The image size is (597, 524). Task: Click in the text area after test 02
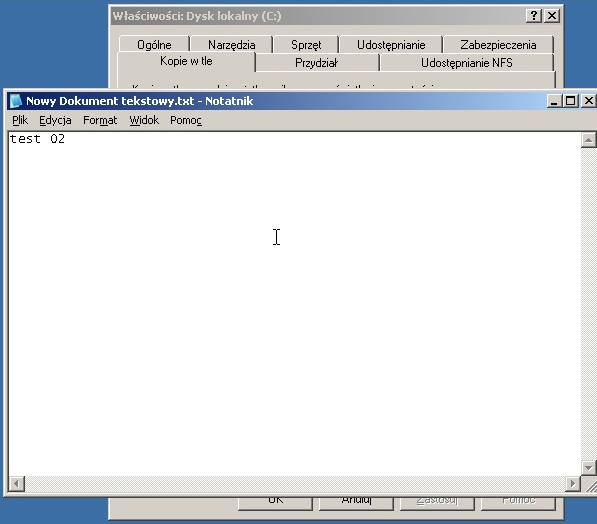tap(76, 139)
